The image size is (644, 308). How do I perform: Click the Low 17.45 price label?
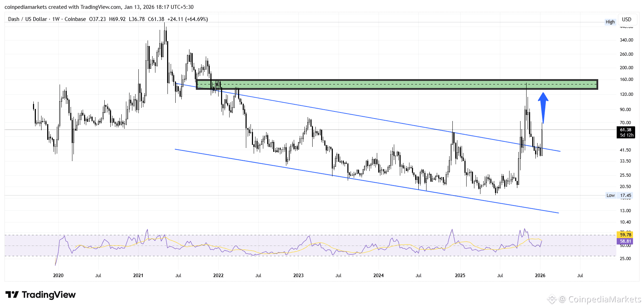[619, 196]
